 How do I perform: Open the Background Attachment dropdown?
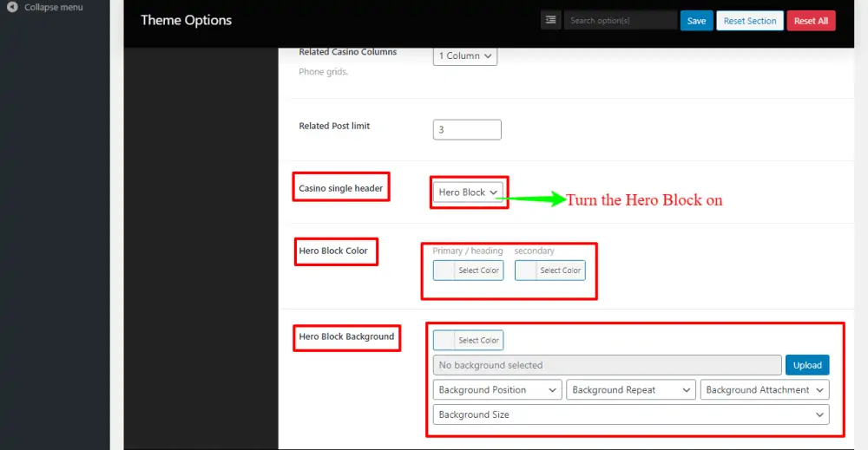(765, 390)
